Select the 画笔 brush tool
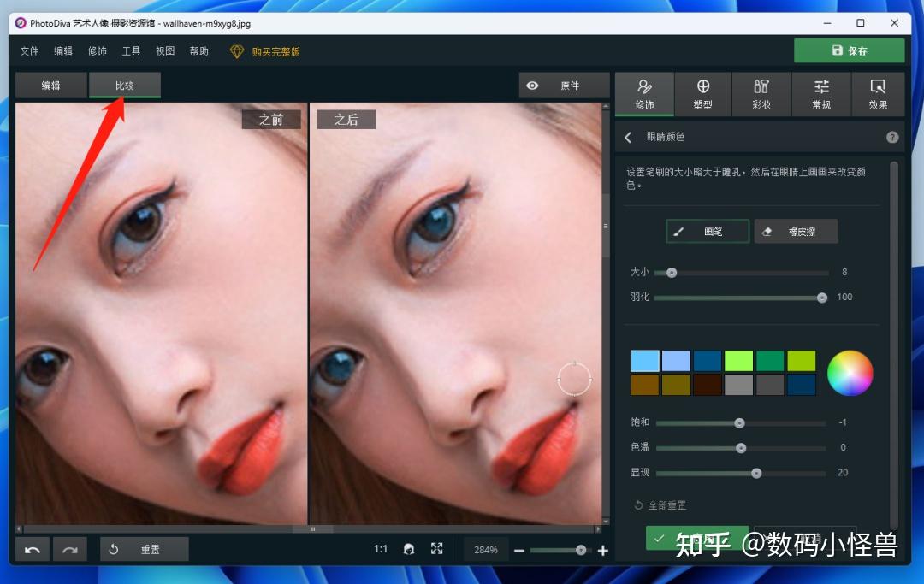The width and height of the screenshot is (924, 584). (x=708, y=232)
